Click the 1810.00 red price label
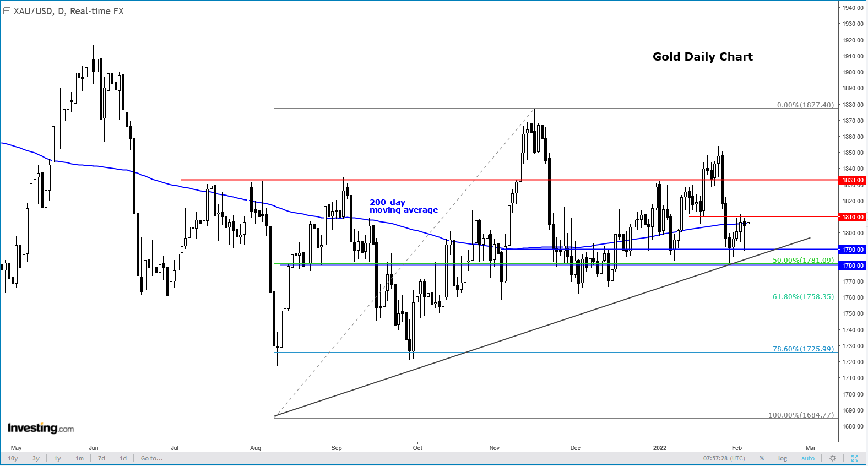This screenshot has height=466, width=868. tap(853, 217)
